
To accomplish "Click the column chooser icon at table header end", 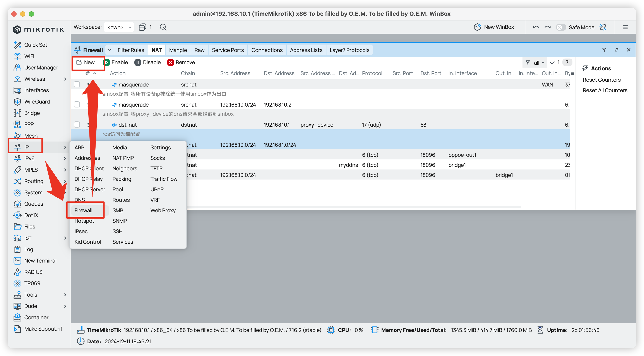I will pyautogui.click(x=572, y=73).
